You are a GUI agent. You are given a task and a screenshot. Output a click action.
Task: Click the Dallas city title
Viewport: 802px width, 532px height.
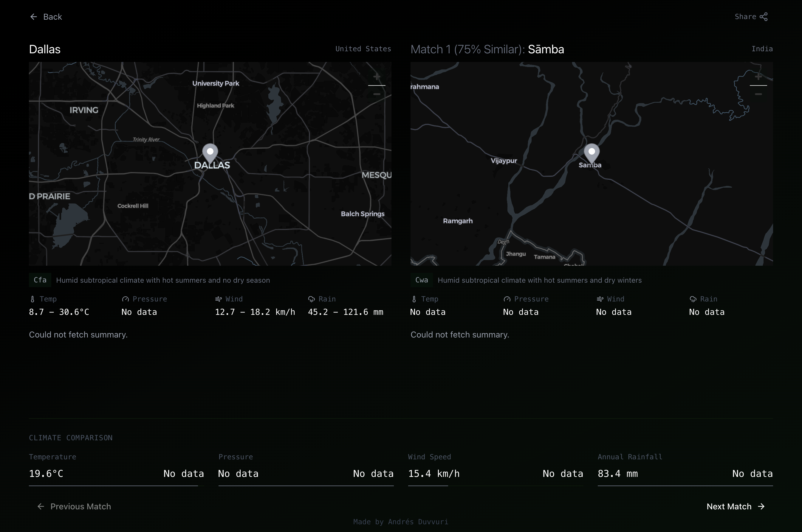point(44,49)
